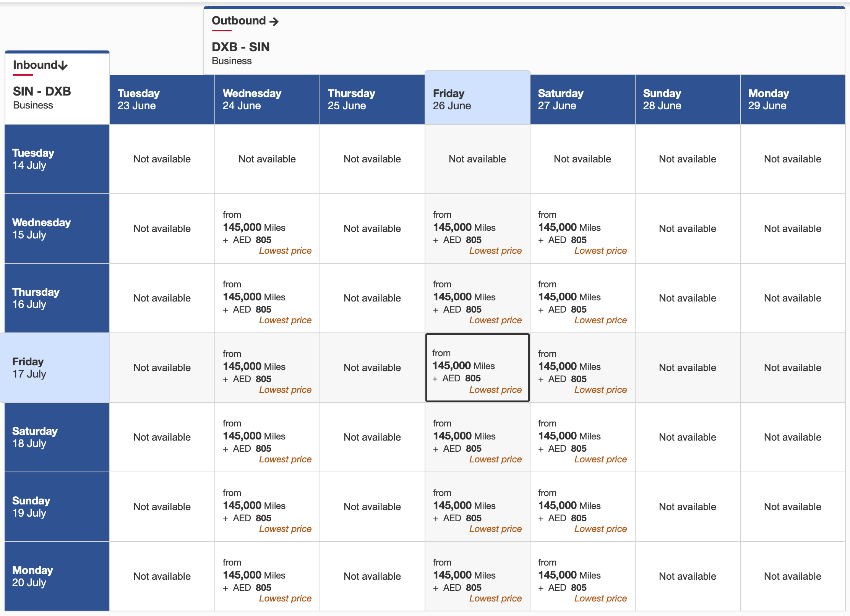The image size is (850, 616).
Task: Select the Monday 20 July inbound row
Action: (x=57, y=576)
